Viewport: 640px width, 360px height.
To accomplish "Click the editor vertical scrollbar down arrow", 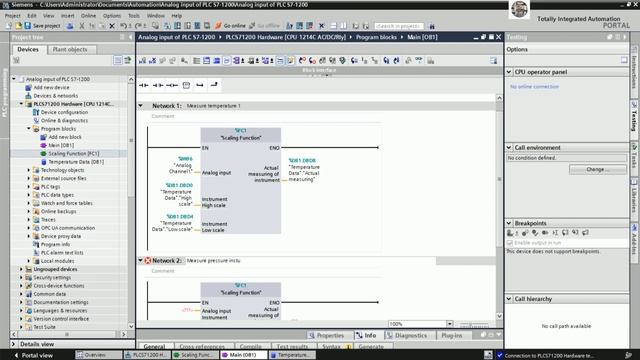I will [499, 316].
